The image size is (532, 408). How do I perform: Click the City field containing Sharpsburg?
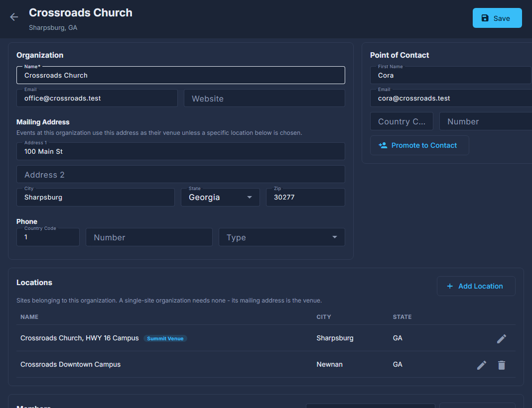point(95,197)
